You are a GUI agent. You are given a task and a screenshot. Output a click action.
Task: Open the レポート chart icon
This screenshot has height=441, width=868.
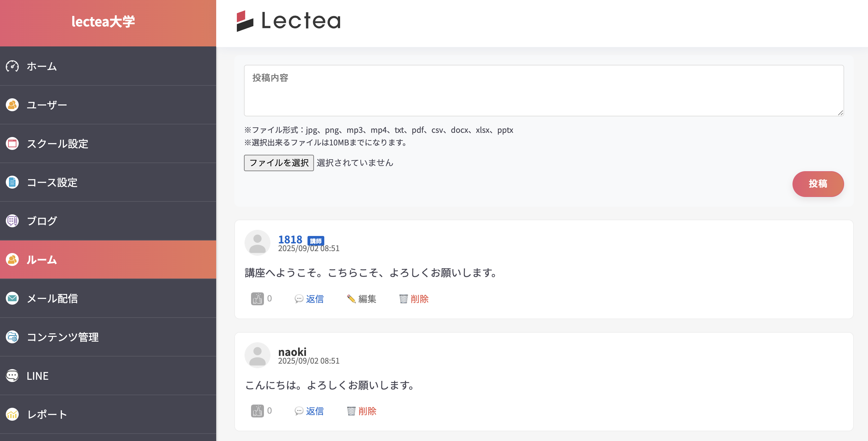(x=12, y=415)
